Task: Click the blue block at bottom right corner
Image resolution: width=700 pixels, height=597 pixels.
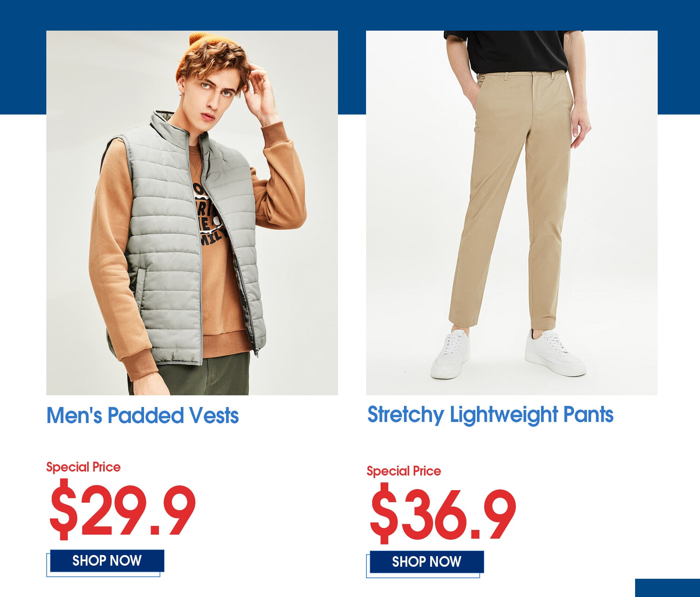Action: pos(668,588)
